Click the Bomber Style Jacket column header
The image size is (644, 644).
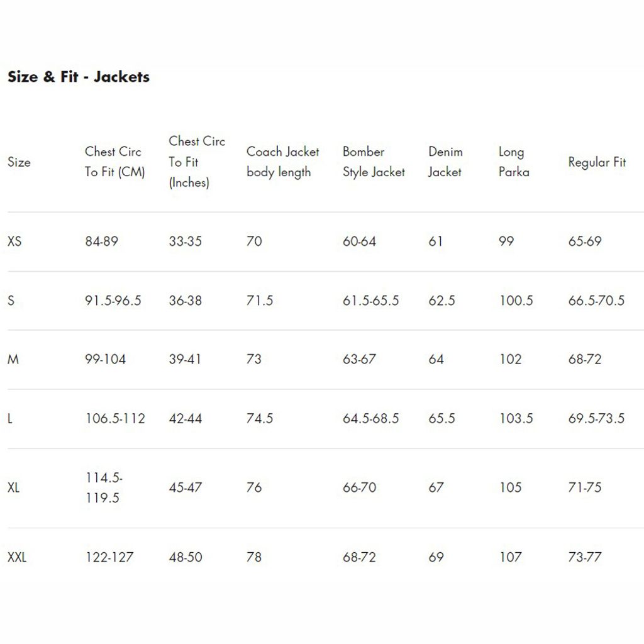click(x=374, y=162)
